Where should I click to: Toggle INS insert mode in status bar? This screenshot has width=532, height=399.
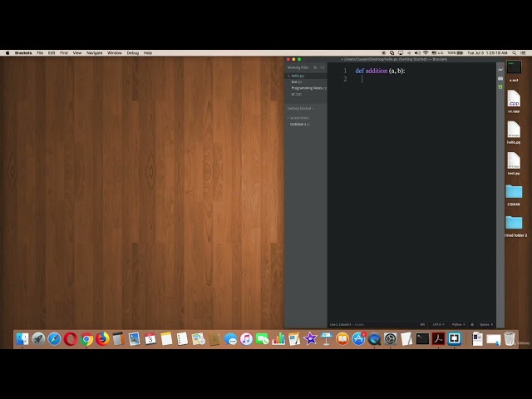422,324
